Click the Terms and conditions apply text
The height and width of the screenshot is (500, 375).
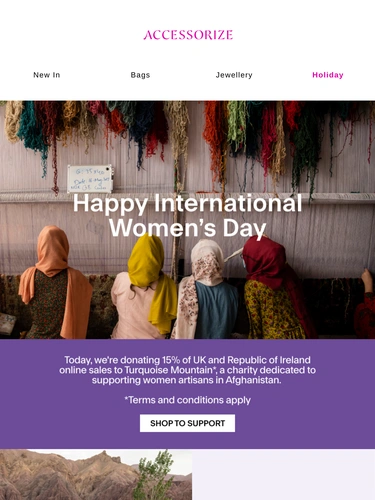(x=187, y=400)
